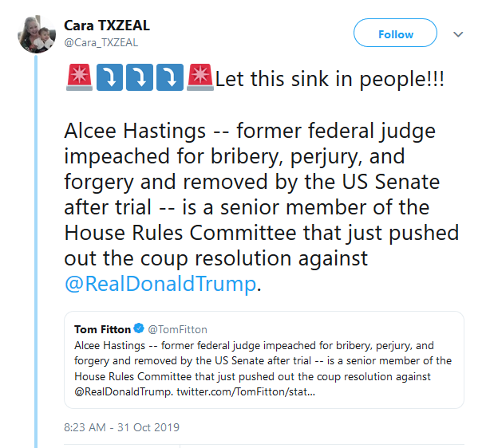Expand the tweet options chevron menu

click(x=458, y=34)
